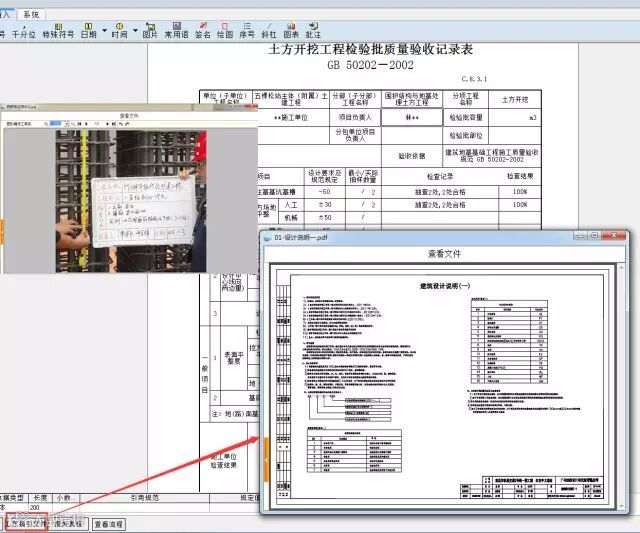
Task: Click the 查看流程 button
Action: pos(109,524)
